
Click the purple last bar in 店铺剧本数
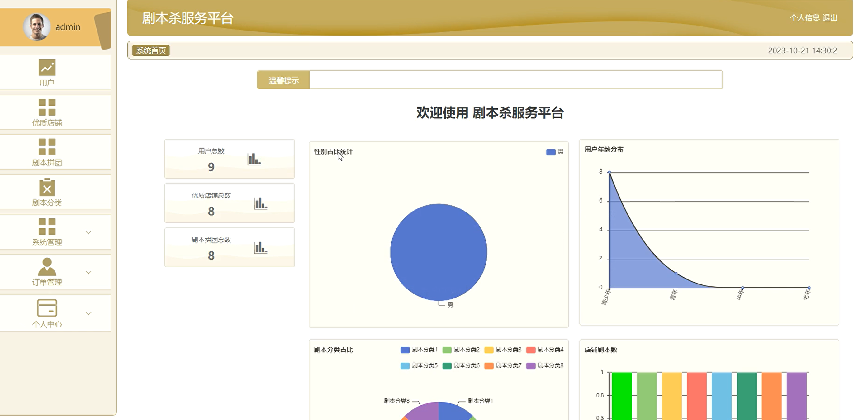coord(797,396)
